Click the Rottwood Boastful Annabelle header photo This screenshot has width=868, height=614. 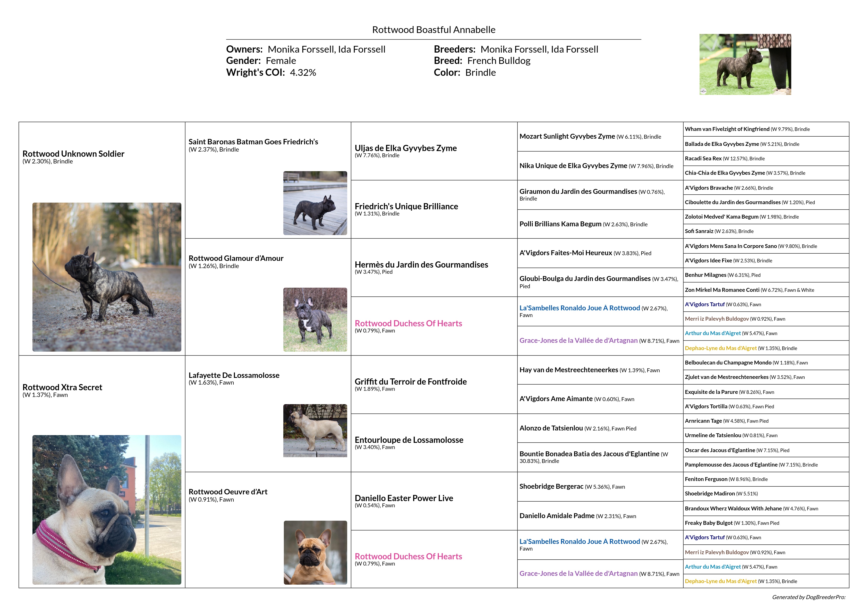(745, 64)
